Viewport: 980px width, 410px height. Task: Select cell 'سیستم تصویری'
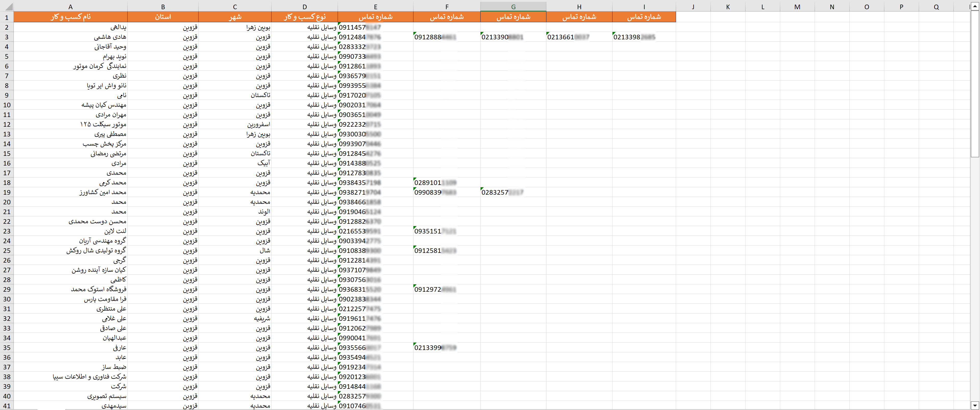click(70, 396)
